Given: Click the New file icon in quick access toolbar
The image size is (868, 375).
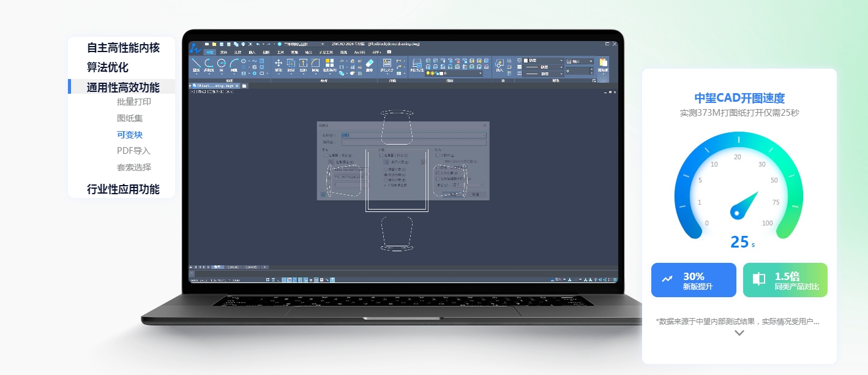Looking at the screenshot, I should [207, 44].
